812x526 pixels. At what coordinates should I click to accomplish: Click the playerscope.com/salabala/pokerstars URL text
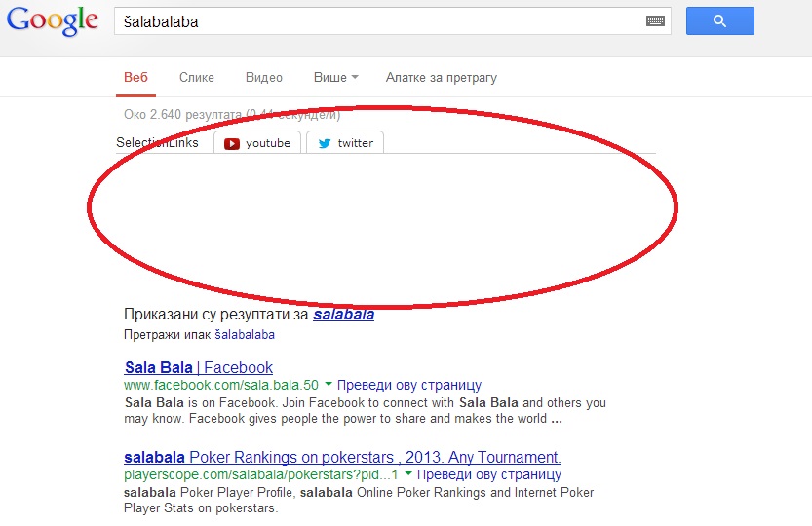(261, 474)
